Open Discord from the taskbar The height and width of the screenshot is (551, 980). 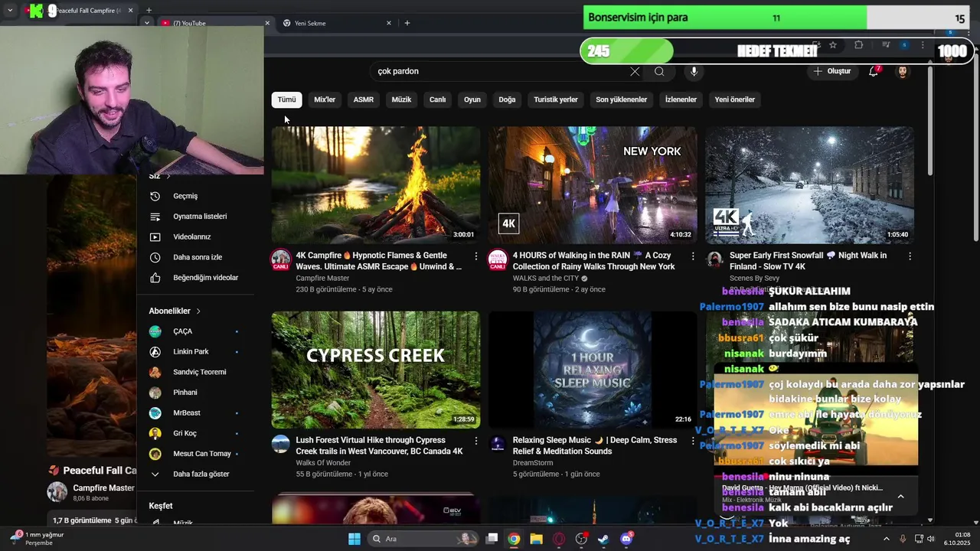tap(626, 539)
